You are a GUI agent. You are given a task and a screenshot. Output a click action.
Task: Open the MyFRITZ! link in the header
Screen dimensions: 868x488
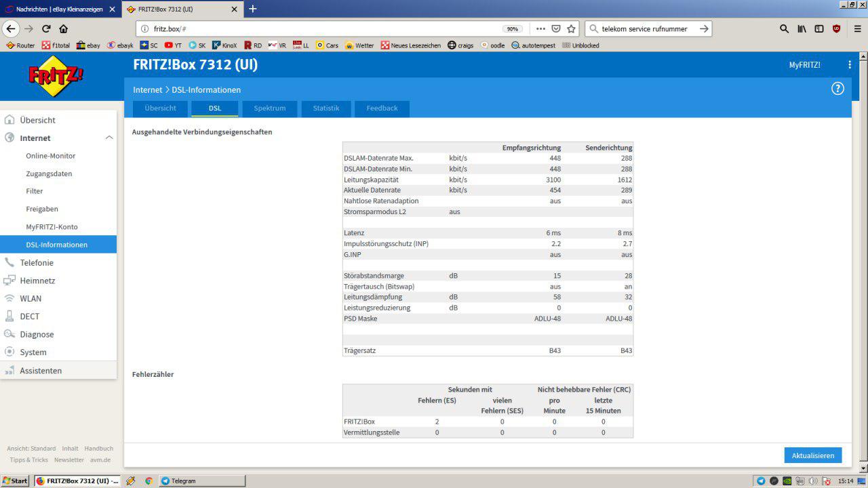(804, 65)
